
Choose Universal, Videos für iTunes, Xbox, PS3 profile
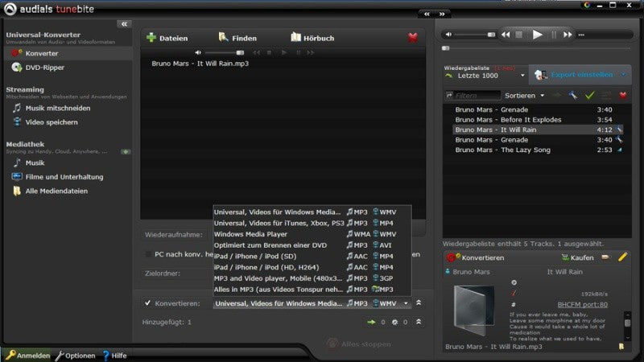pyautogui.click(x=312, y=224)
